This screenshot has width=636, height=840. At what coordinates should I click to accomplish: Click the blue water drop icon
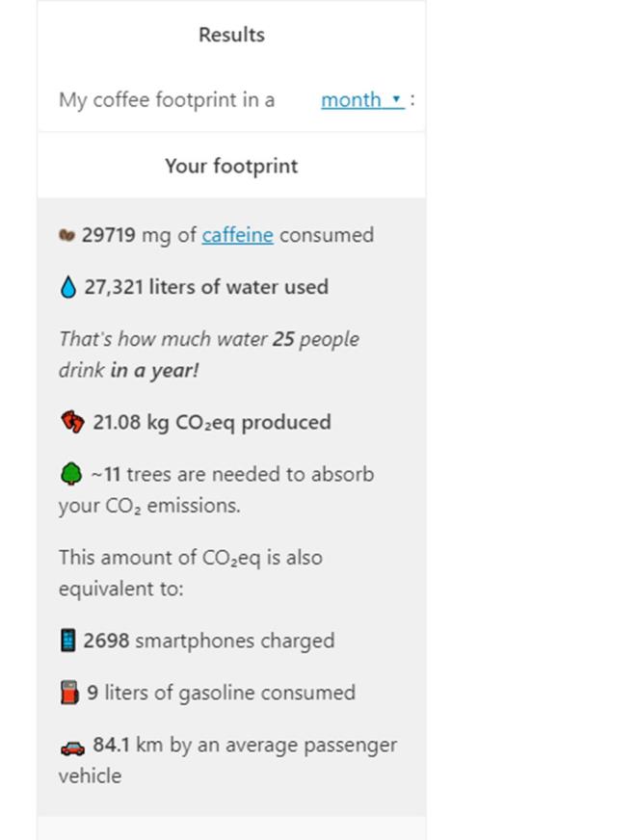(x=67, y=288)
